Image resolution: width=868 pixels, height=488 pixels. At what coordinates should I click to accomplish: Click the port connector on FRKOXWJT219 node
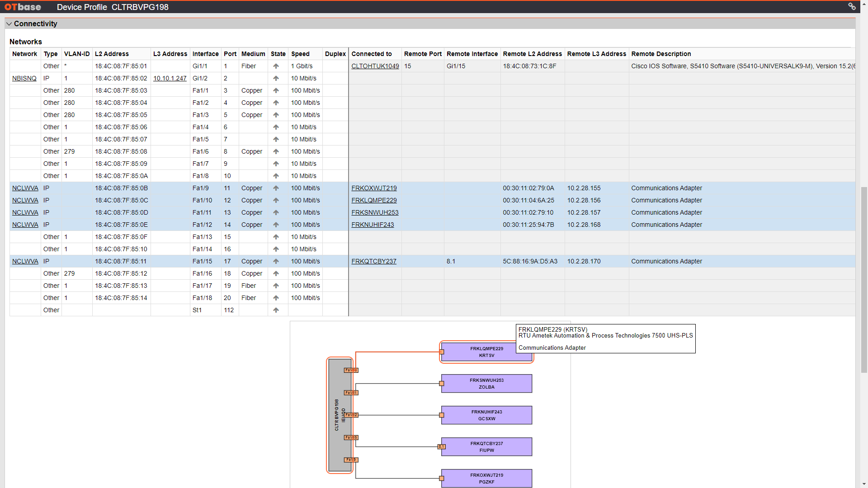pos(442,479)
